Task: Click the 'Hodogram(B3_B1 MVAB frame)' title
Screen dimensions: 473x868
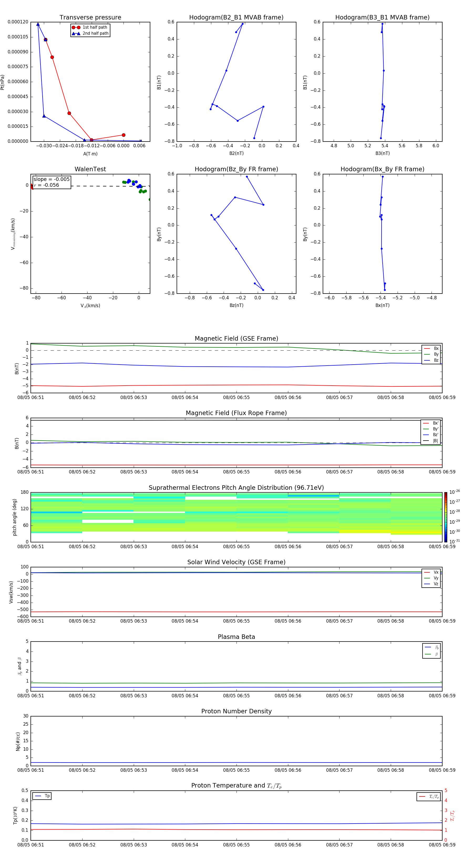Action: click(382, 18)
